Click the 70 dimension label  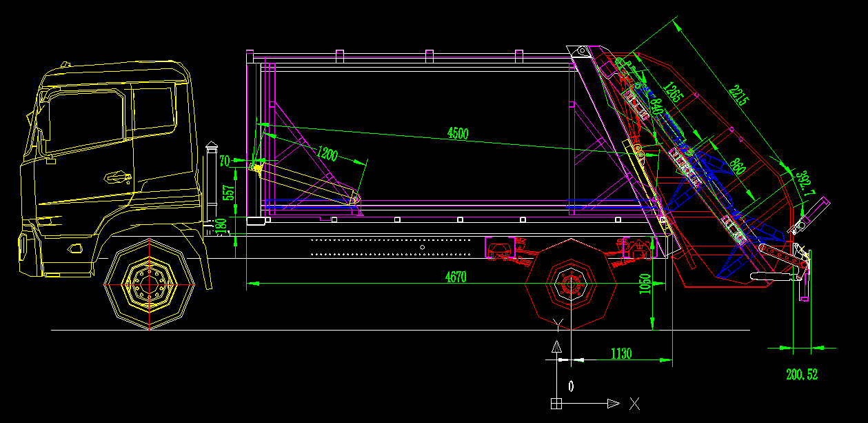(225, 161)
